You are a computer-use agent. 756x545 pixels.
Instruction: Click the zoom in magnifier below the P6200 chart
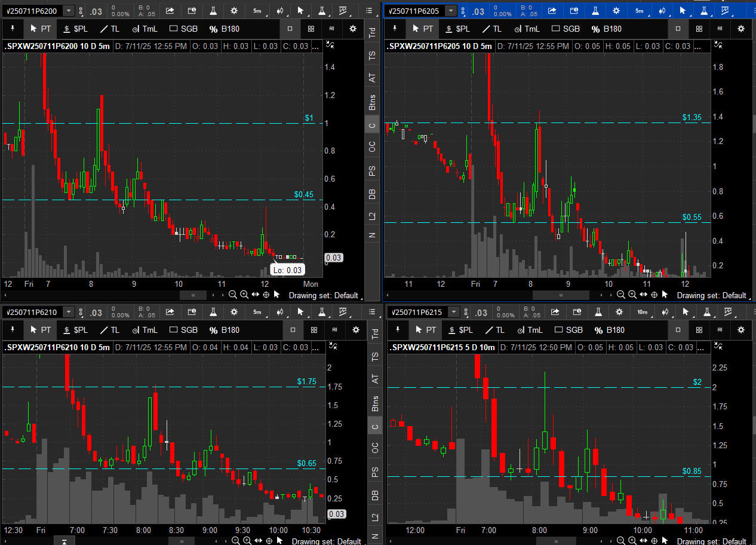(245, 295)
